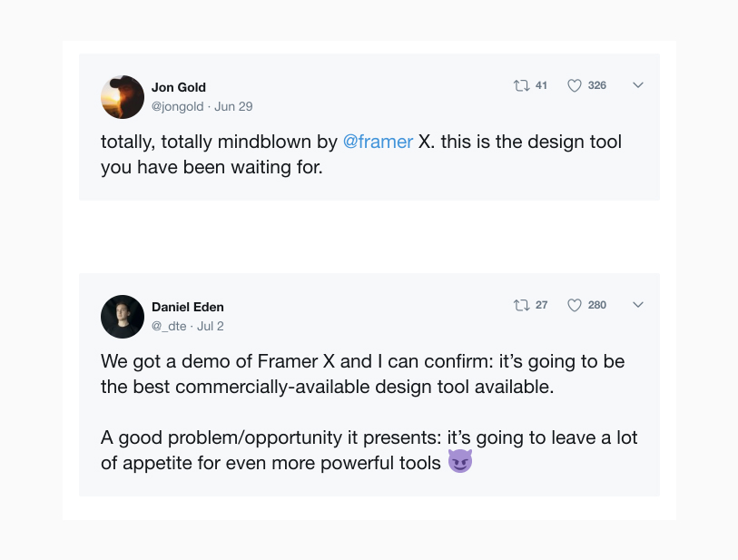
Task: Open Jon Gold's profile picture
Action: [x=123, y=97]
